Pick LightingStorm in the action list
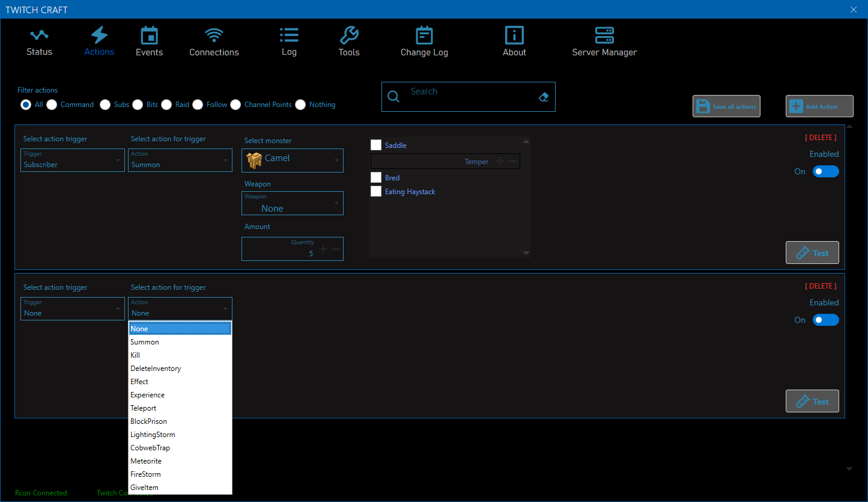Image resolution: width=868 pixels, height=502 pixels. 153,435
